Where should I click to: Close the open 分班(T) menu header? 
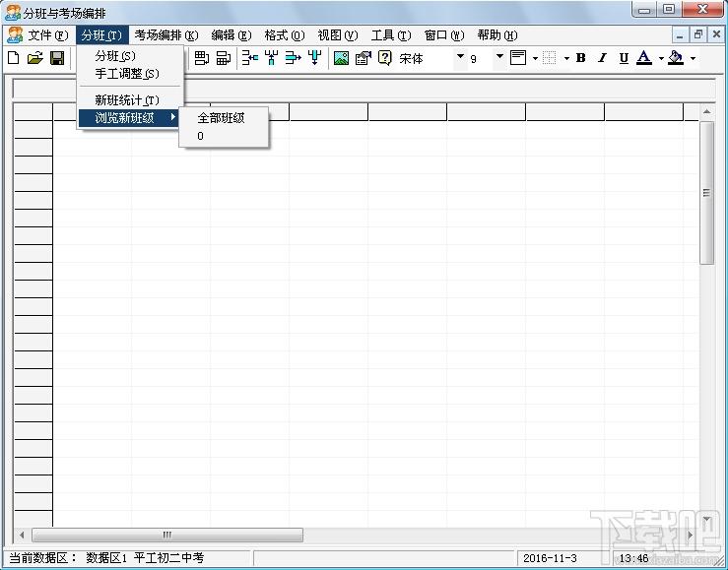click(x=101, y=35)
